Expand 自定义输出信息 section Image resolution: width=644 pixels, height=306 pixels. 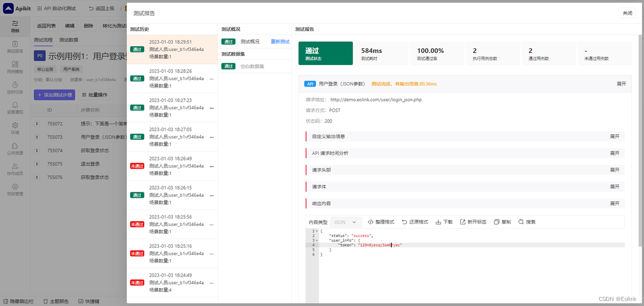click(x=615, y=136)
